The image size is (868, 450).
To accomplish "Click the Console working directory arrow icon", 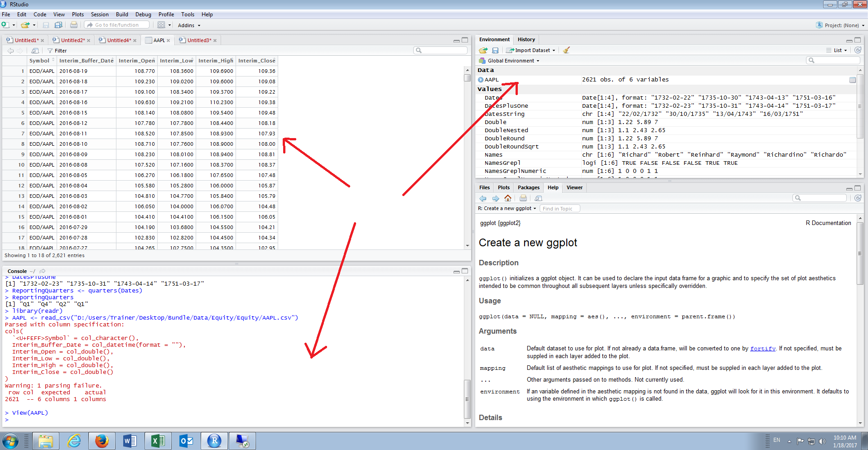I will [x=42, y=271].
